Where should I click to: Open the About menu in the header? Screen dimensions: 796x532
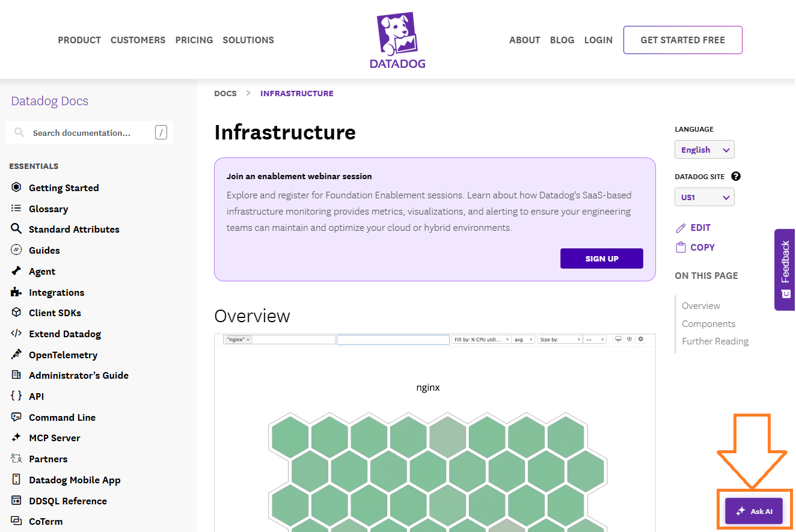(x=525, y=40)
